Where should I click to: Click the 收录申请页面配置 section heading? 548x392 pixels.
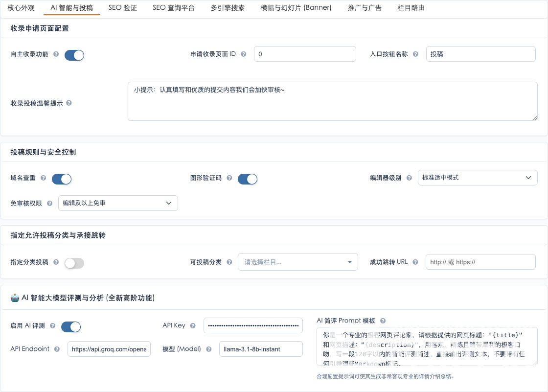pos(40,28)
